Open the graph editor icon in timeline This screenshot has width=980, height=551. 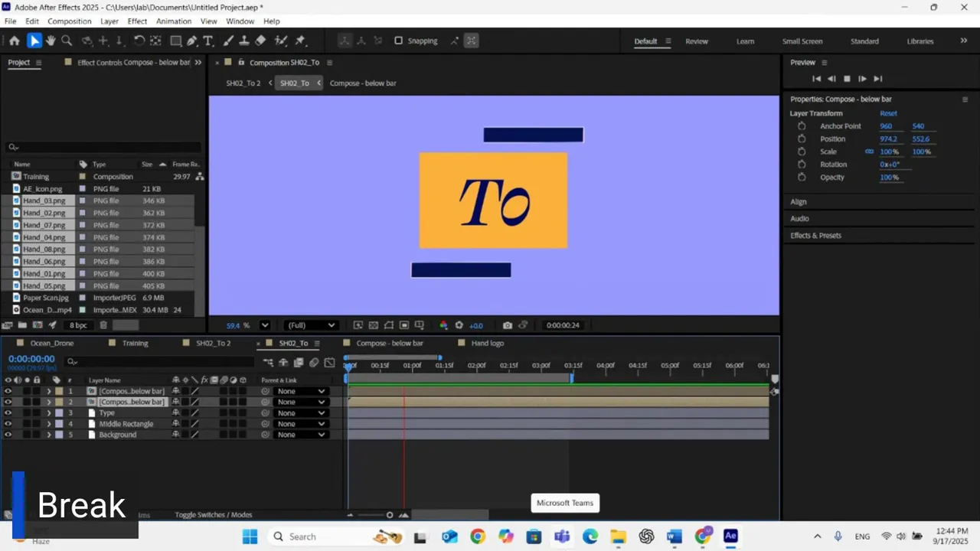(329, 362)
